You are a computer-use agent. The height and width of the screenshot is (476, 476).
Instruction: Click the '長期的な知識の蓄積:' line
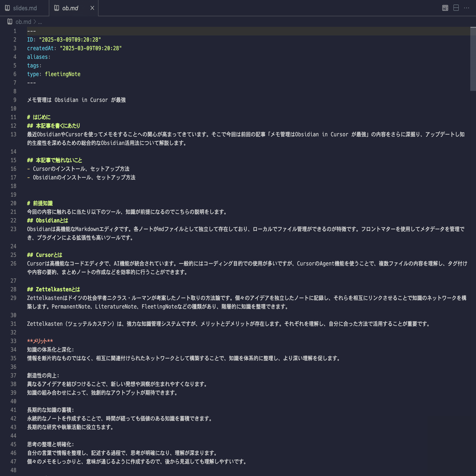pyautogui.click(x=50, y=410)
